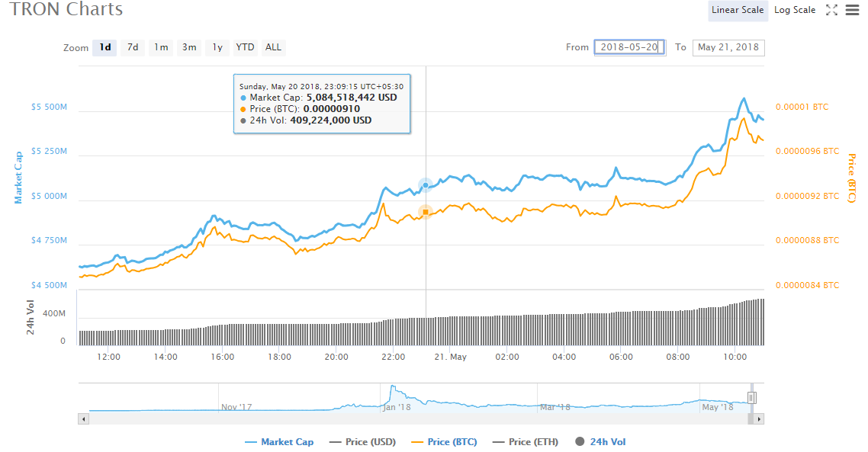Click the tooltip date Sunday, May 20 2018

pyautogui.click(x=280, y=87)
